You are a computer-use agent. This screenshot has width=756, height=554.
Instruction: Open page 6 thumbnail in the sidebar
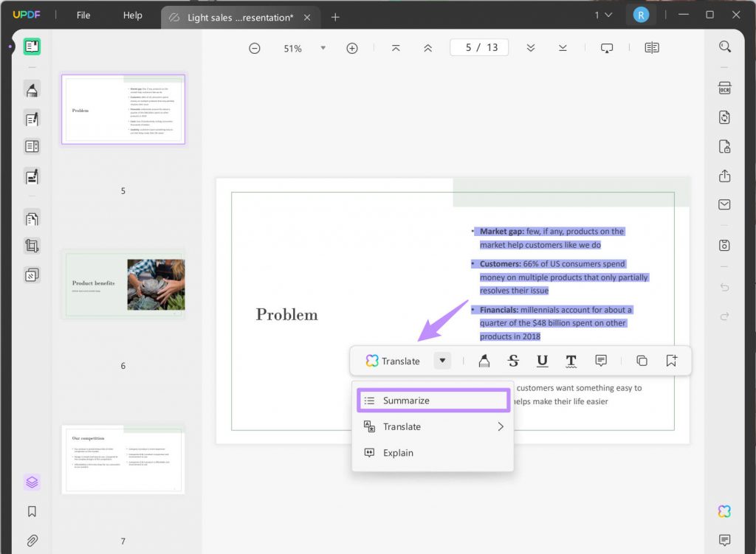pyautogui.click(x=123, y=285)
